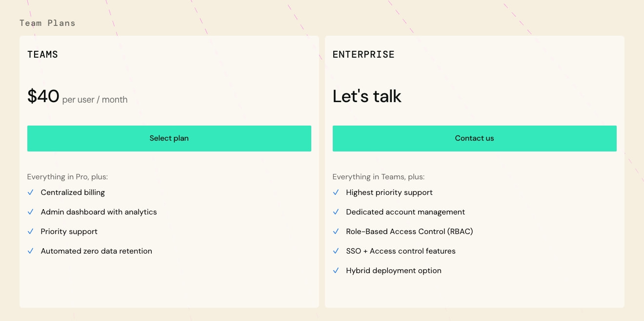The image size is (644, 321).
Task: Select the TEAMS plan heading
Action: [x=42, y=55]
